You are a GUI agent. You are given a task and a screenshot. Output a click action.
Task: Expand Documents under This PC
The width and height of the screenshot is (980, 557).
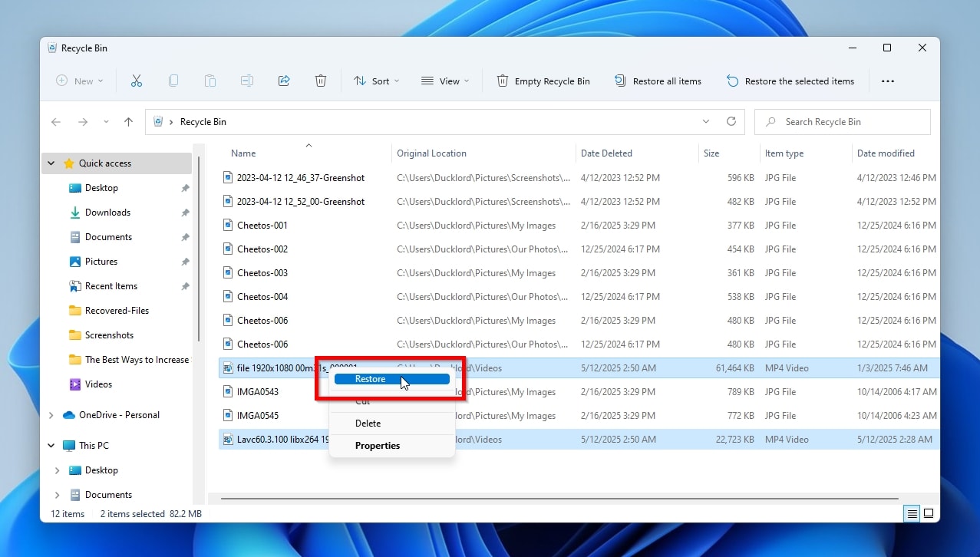[x=58, y=495]
